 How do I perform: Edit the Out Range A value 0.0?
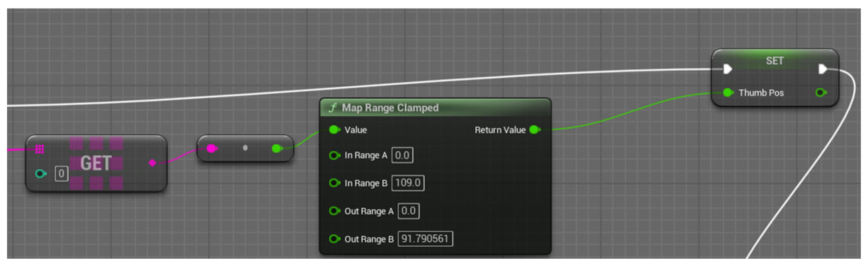[409, 211]
